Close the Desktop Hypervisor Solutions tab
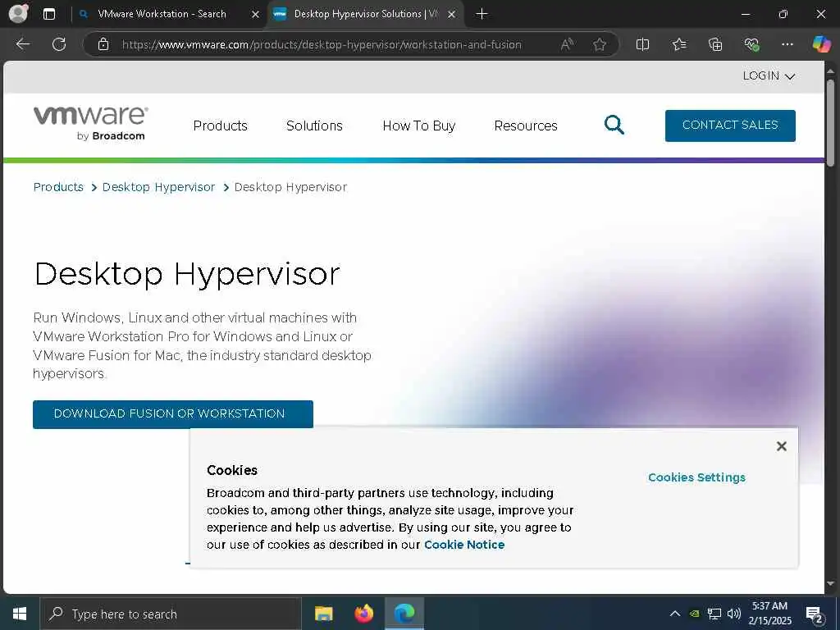This screenshot has height=630, width=840. pos(452,15)
